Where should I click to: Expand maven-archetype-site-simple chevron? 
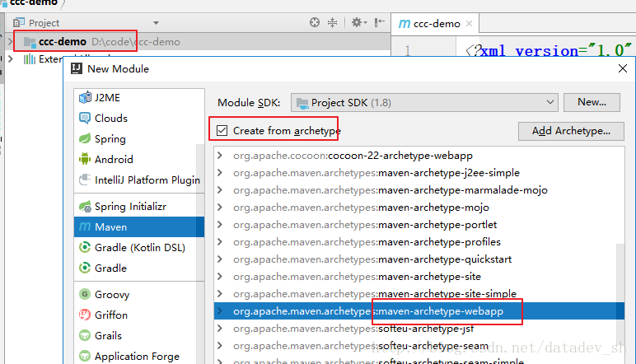[x=220, y=293]
